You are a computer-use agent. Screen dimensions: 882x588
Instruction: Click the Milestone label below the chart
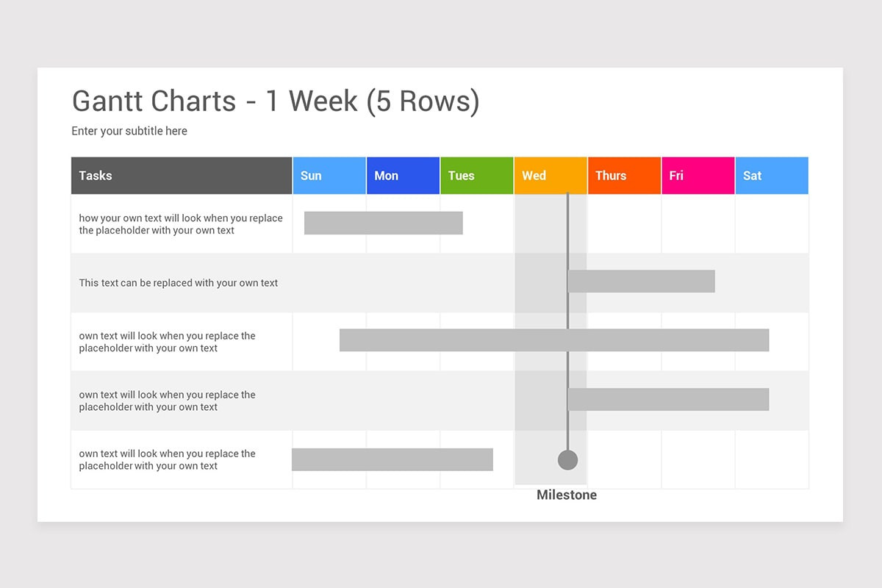(x=567, y=495)
